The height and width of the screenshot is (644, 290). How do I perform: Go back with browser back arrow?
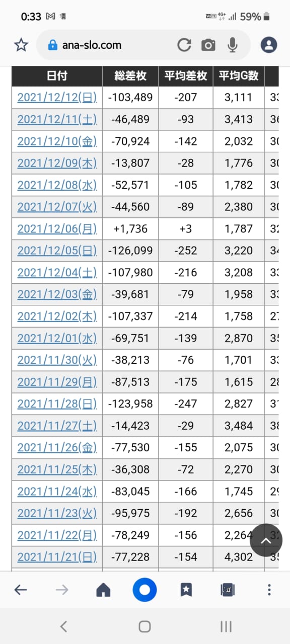pos(21,590)
